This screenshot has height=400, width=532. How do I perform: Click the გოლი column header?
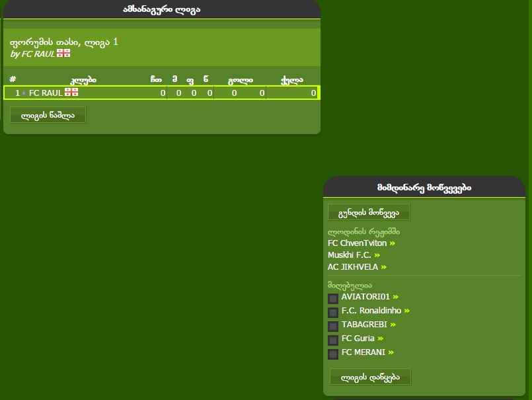[241, 81]
